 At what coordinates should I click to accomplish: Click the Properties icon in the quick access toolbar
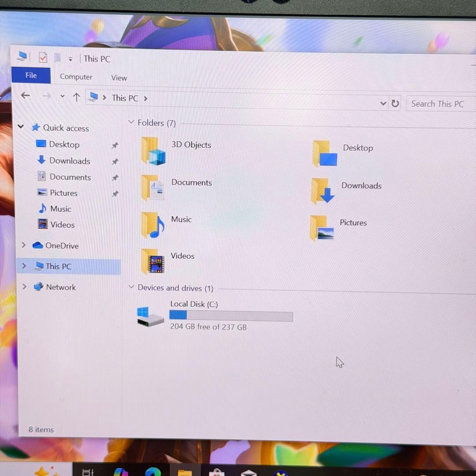pos(42,57)
